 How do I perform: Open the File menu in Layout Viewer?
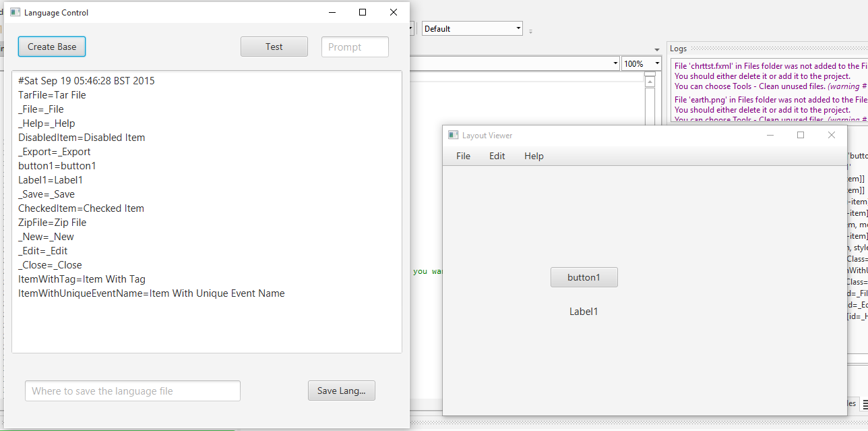click(463, 156)
